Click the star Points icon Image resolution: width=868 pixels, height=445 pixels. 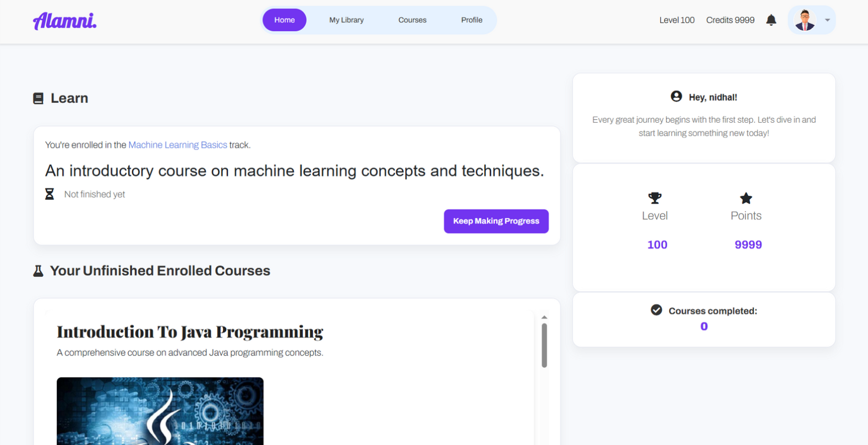(x=746, y=198)
